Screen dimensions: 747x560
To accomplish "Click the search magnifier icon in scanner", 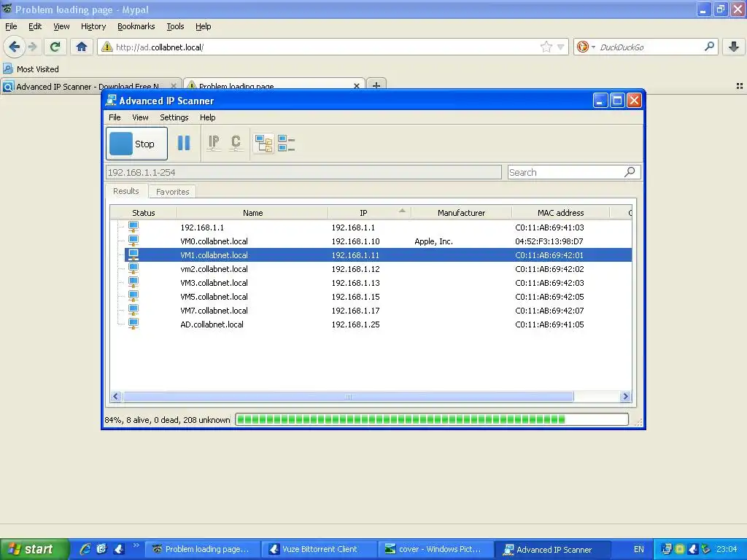I will 630,172.
